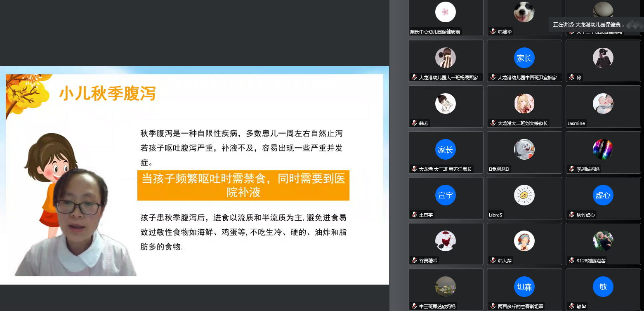Click the slide paragraph starting 秋季腹泻是一种自限性疾病

click(242, 147)
